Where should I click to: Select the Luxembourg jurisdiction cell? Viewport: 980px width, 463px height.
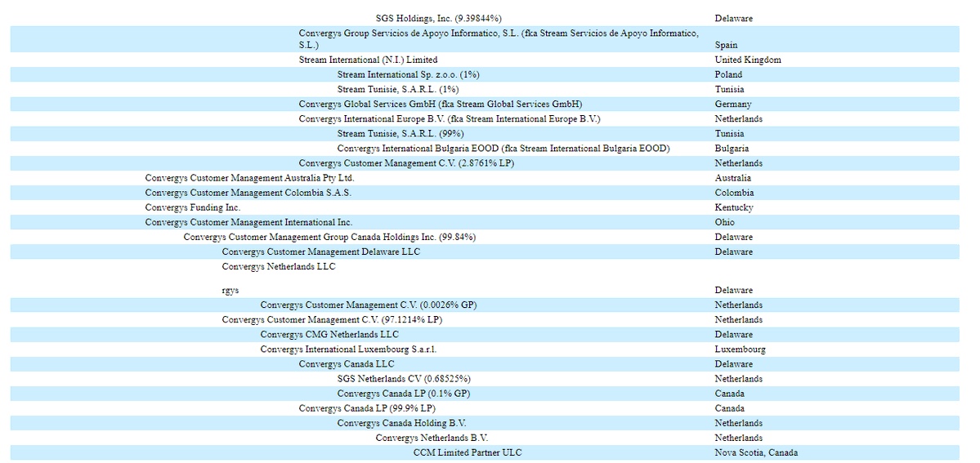(x=740, y=349)
